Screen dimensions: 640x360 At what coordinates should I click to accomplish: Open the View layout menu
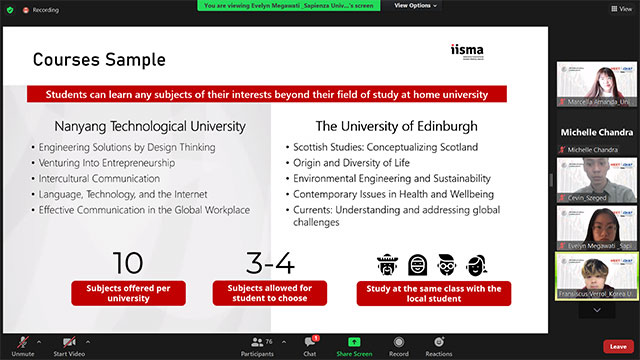(x=621, y=9)
